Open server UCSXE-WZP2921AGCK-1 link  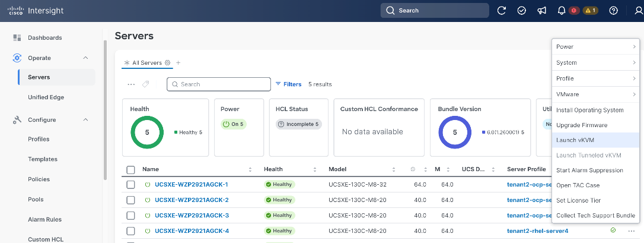tap(192, 185)
